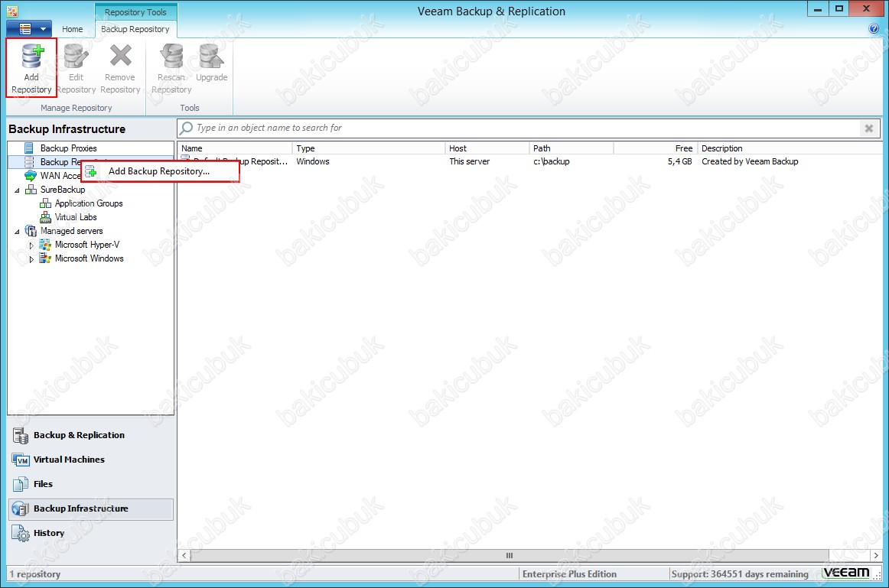Select SureBackup tree node
The height and width of the screenshot is (588, 889).
tap(63, 189)
